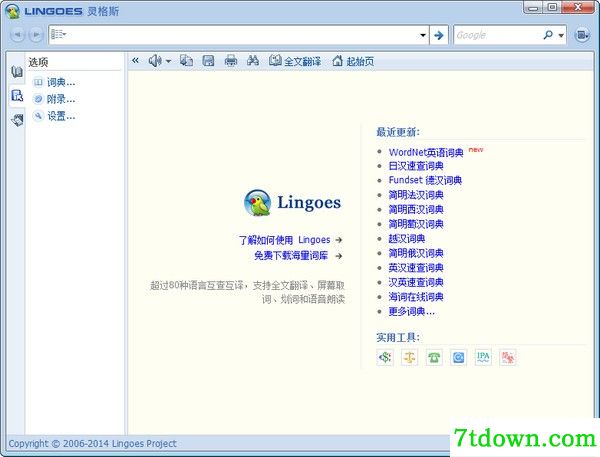Open the green telephone codes tool icon
The image size is (600, 457).
(434, 357)
